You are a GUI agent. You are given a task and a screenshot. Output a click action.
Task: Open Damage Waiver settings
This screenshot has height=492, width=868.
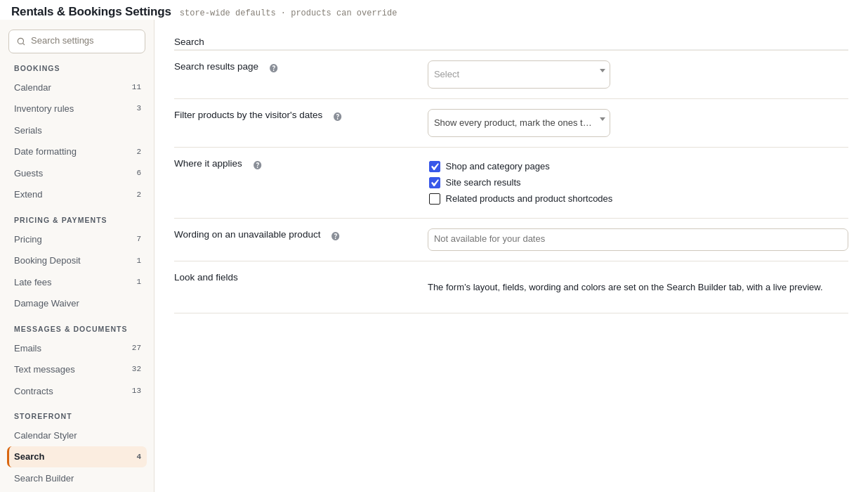[x=77, y=304]
